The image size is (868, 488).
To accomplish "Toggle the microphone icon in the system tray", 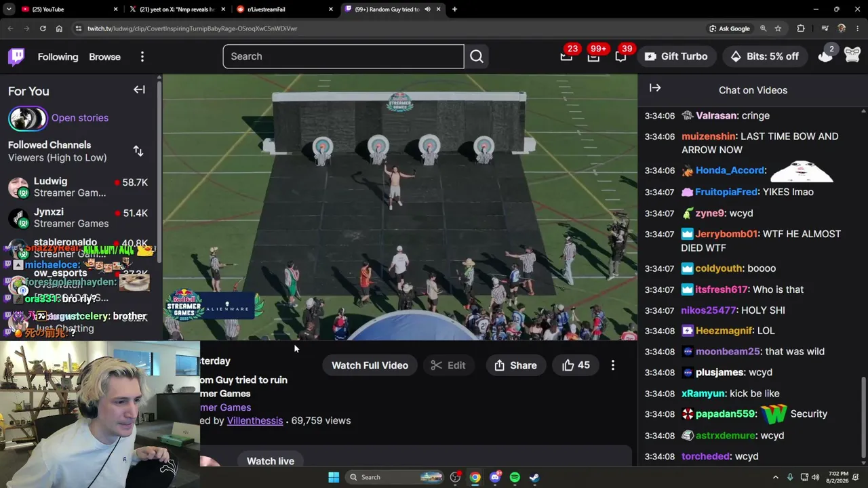I will pos(790,477).
